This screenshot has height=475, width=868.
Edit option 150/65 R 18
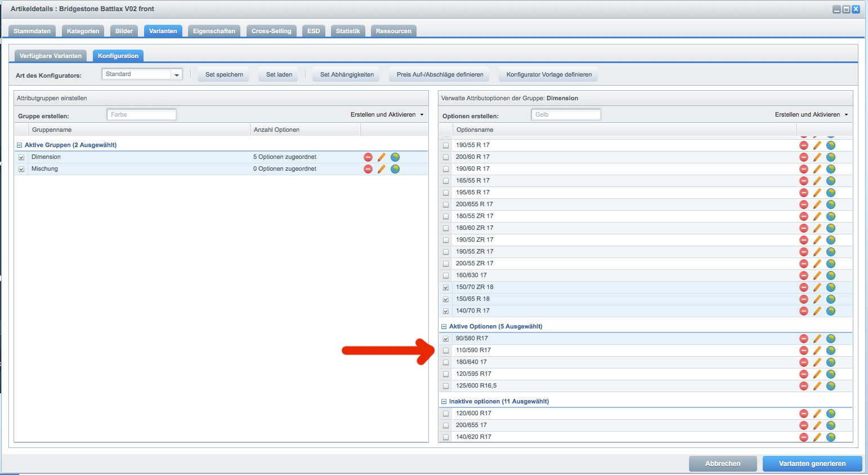pos(817,299)
